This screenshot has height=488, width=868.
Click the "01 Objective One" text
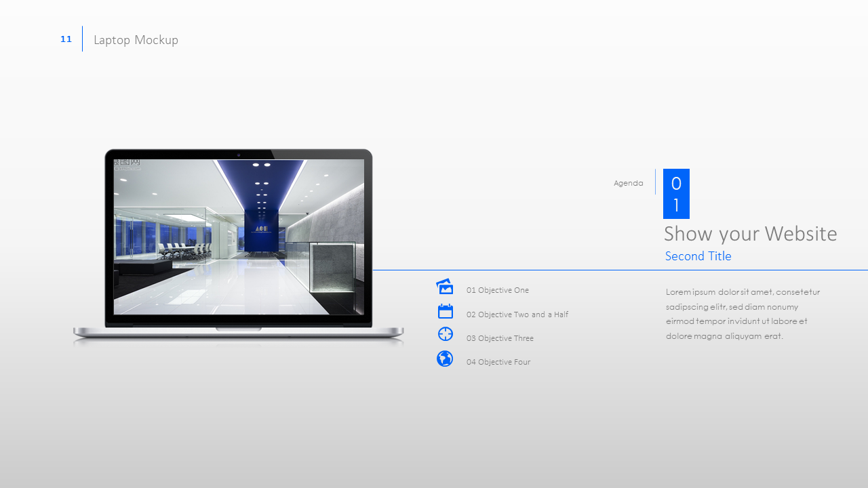[x=497, y=290]
